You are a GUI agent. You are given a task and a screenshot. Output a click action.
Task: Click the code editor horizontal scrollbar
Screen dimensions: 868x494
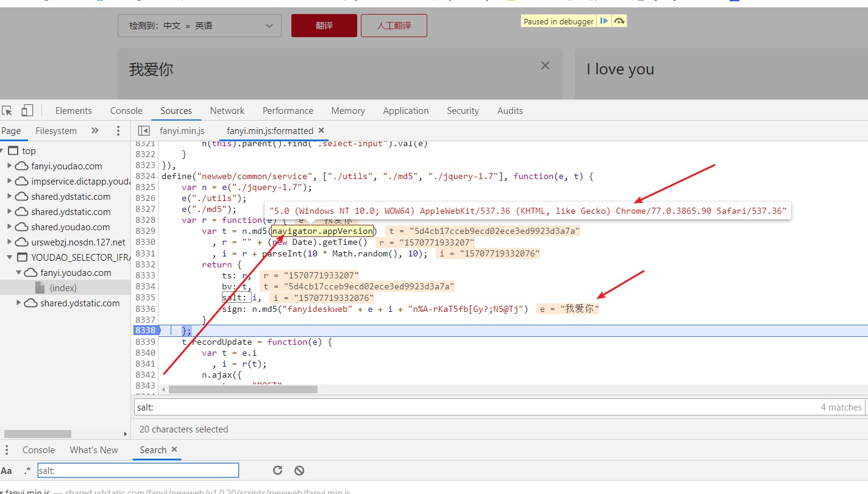point(243,389)
